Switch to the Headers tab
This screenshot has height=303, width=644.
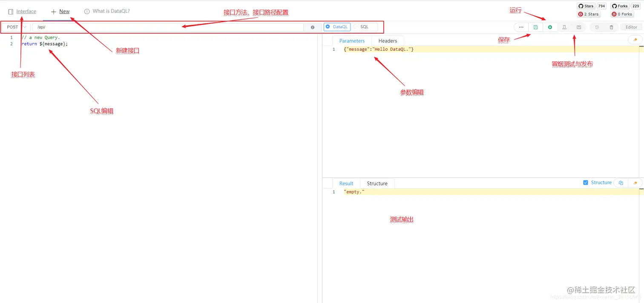388,41
